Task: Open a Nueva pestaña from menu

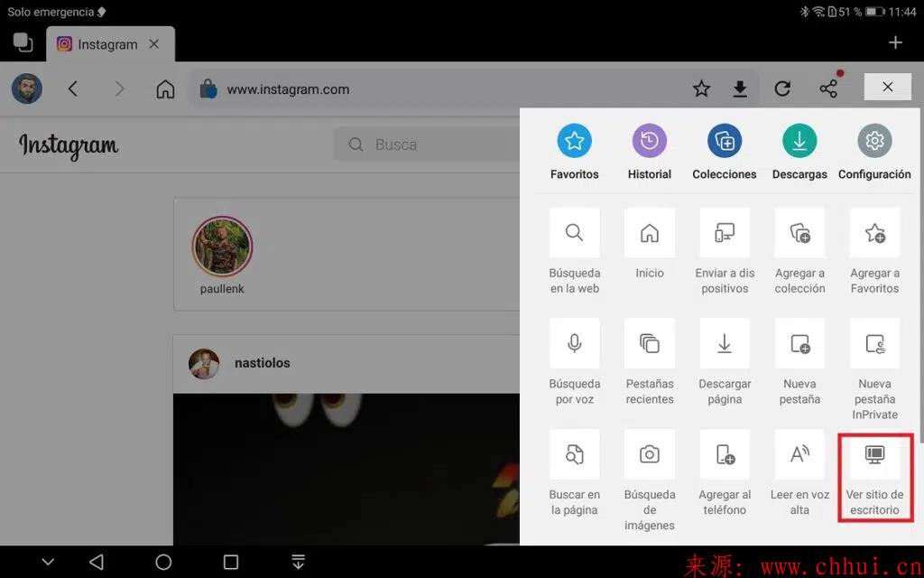Action: pyautogui.click(x=799, y=362)
